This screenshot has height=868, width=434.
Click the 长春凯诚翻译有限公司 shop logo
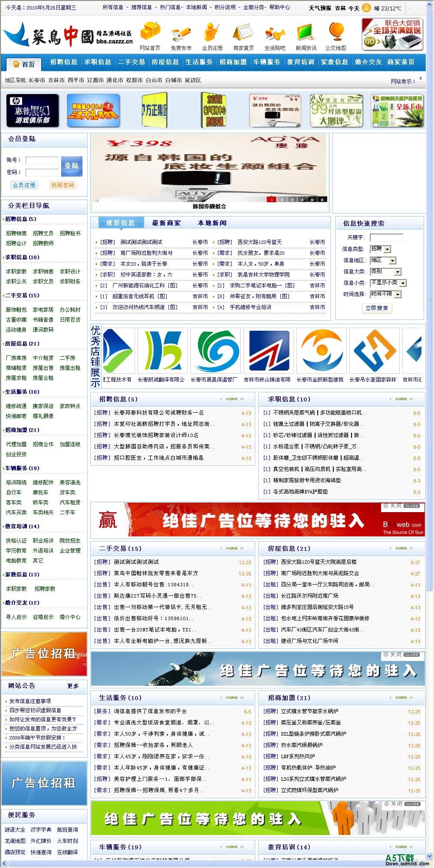(162, 351)
